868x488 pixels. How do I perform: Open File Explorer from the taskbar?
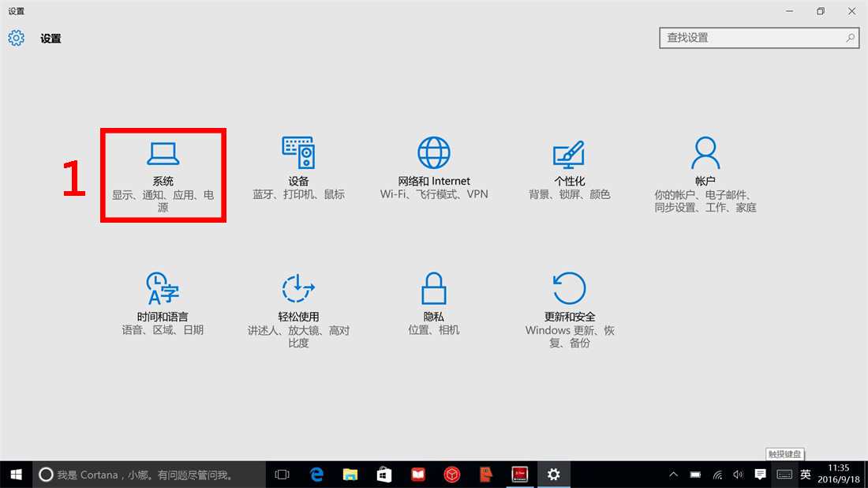click(351, 474)
